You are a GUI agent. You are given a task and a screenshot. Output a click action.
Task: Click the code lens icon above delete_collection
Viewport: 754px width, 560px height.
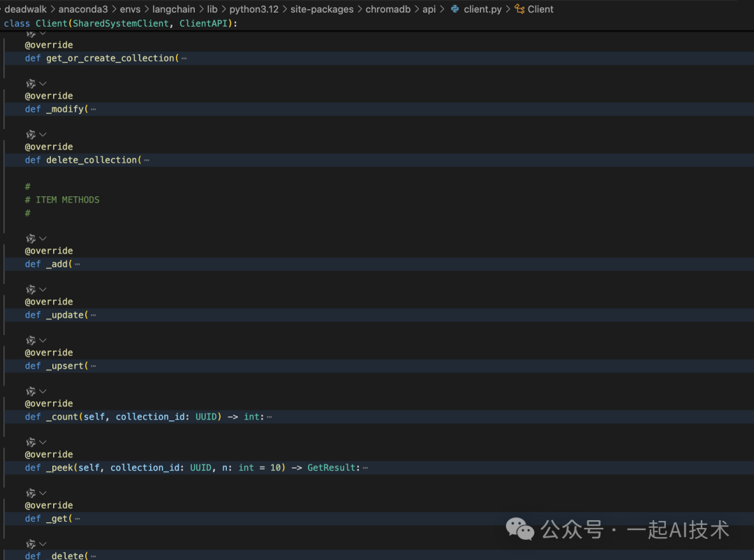[x=31, y=135]
